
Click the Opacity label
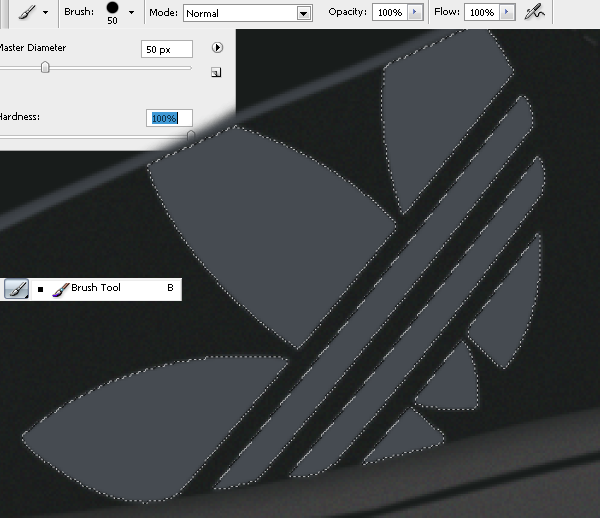(x=347, y=12)
